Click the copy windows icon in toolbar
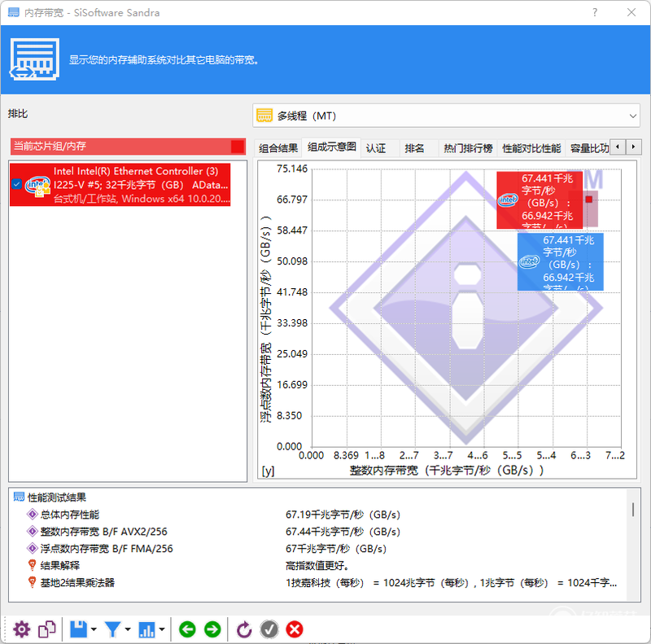The image size is (651, 644). [47, 629]
